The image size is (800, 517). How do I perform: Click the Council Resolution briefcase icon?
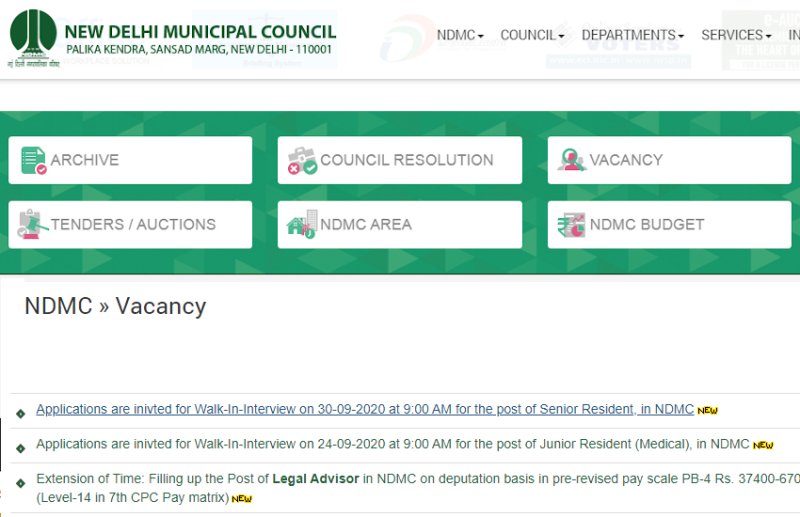(x=302, y=160)
